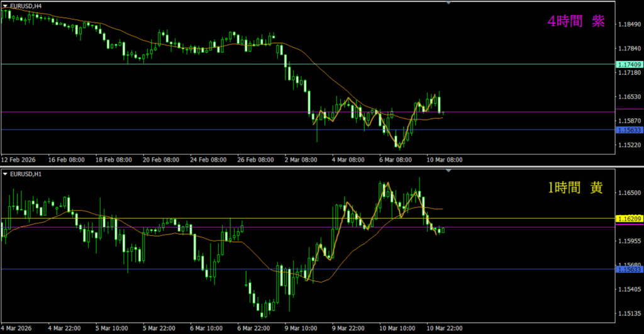Click the triangle icon beside EURUSD,H1

tap(5, 174)
